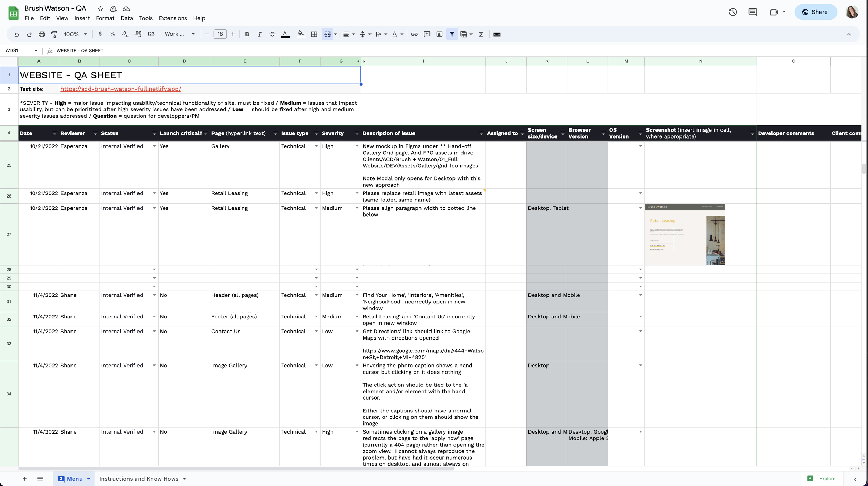This screenshot has height=486, width=868.
Task: Click the insert link icon
Action: 414,34
